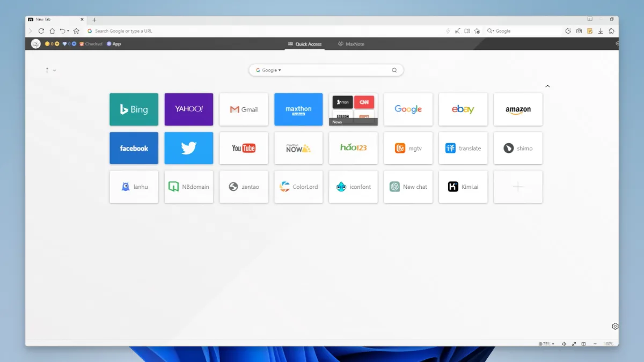The width and height of the screenshot is (644, 362).
Task: Click the screenshot camera icon
Action: (x=579, y=31)
